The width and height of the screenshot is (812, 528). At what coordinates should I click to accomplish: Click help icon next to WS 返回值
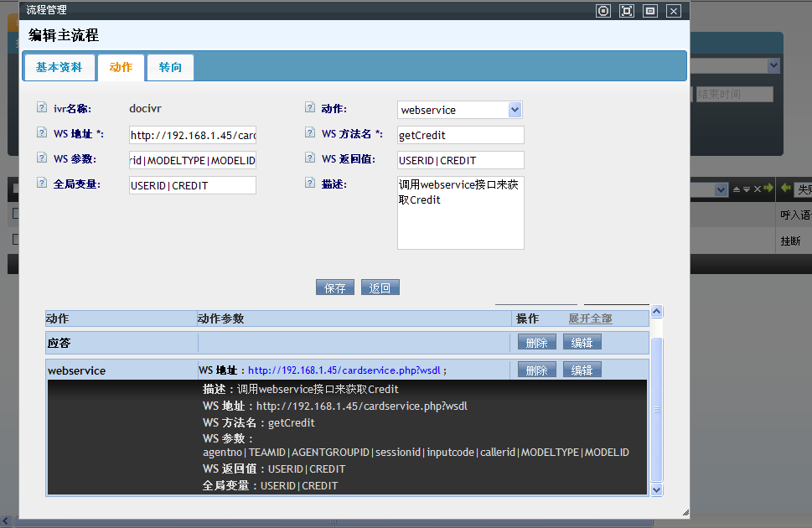coord(310,158)
